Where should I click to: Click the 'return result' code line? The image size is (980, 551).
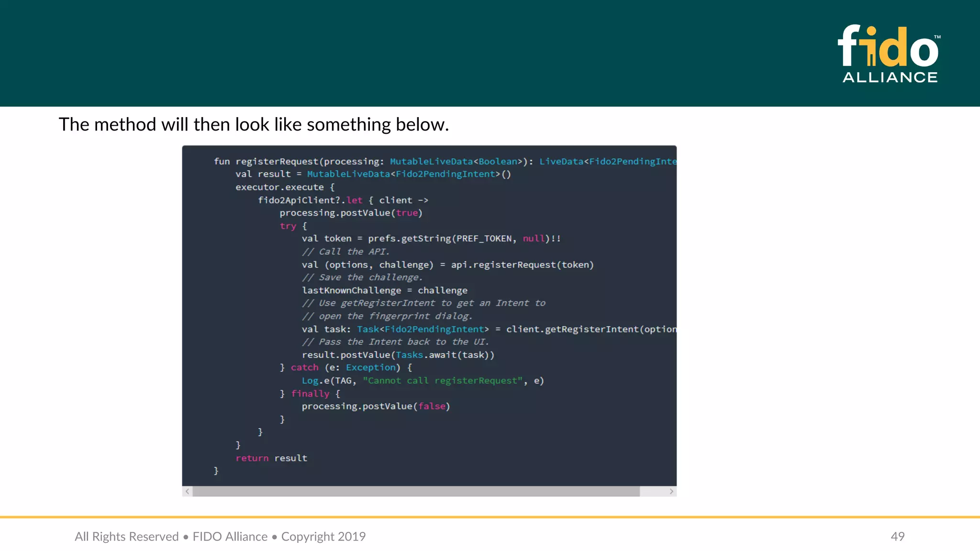(x=271, y=458)
